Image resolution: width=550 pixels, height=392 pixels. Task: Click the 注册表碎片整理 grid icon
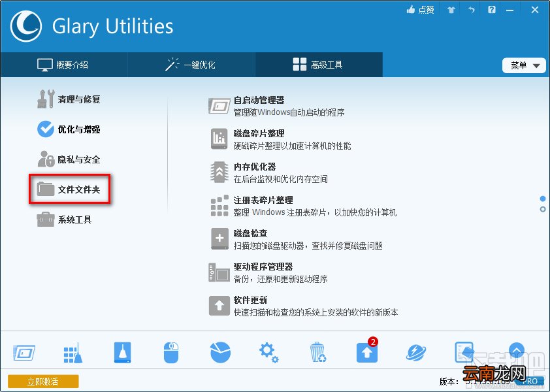pos(219,206)
